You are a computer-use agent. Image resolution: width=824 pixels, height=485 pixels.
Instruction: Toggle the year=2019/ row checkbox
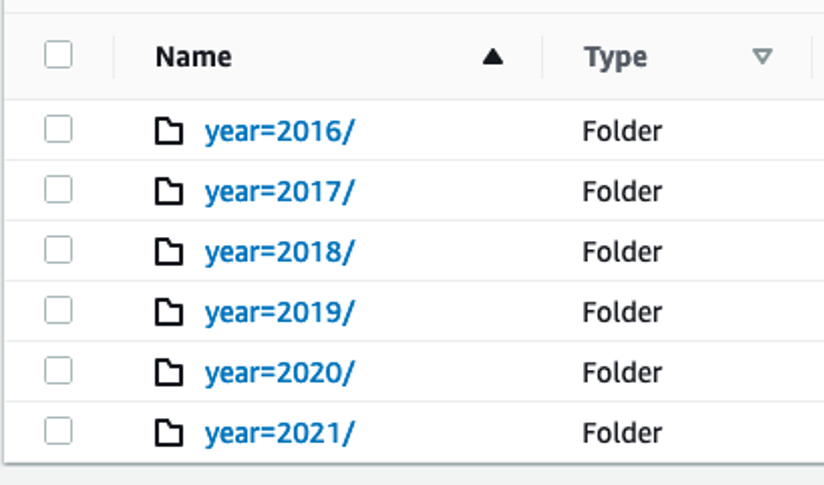click(x=58, y=310)
